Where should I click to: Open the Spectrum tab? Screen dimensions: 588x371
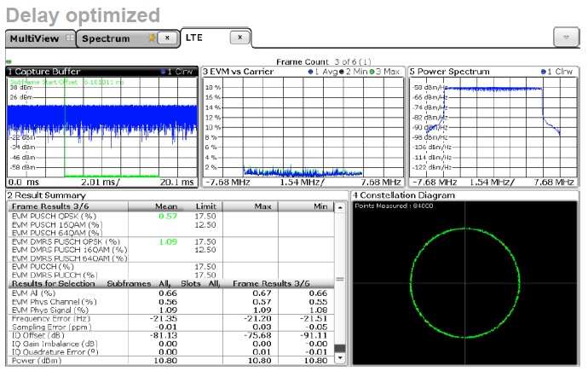pyautogui.click(x=107, y=38)
